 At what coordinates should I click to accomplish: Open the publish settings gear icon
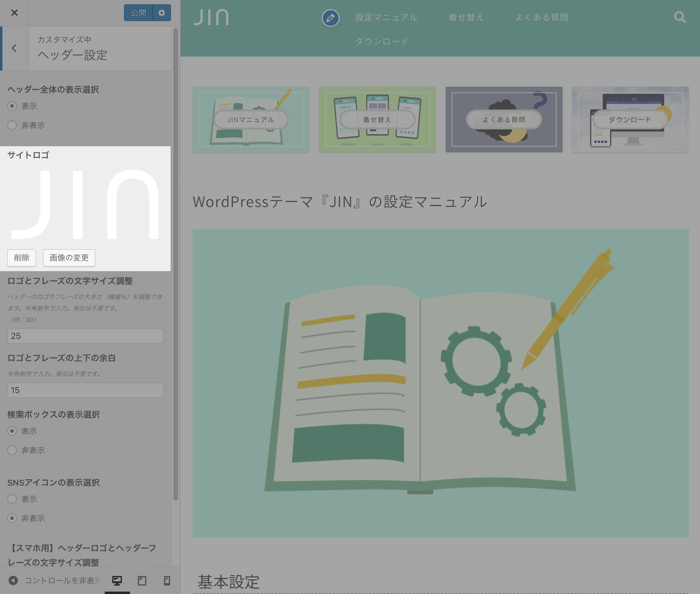pos(162,13)
